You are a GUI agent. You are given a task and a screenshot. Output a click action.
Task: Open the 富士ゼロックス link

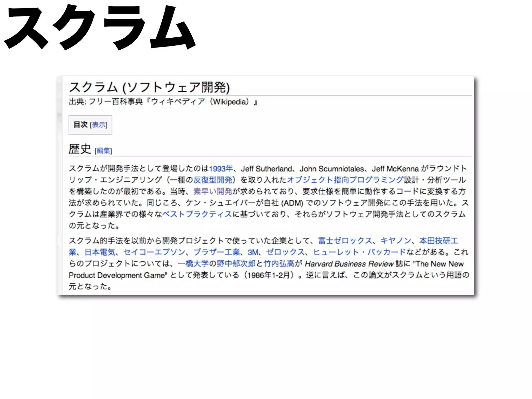click(x=345, y=241)
